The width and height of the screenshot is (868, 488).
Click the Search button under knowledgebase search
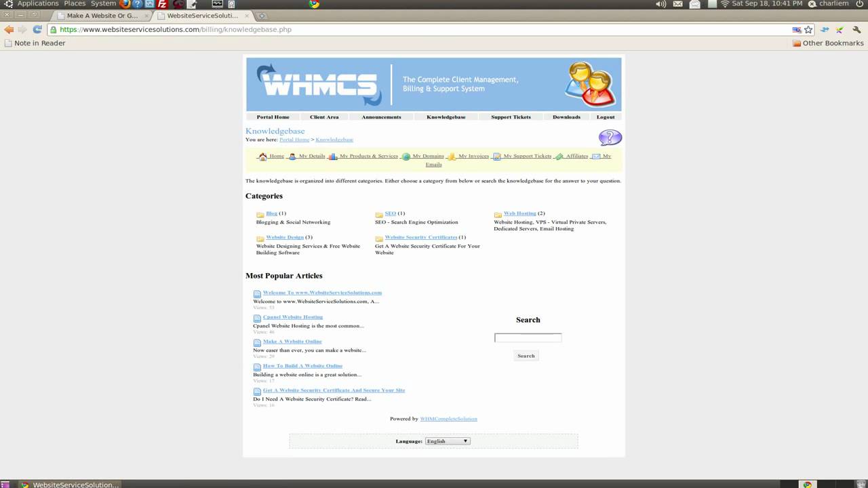point(526,356)
